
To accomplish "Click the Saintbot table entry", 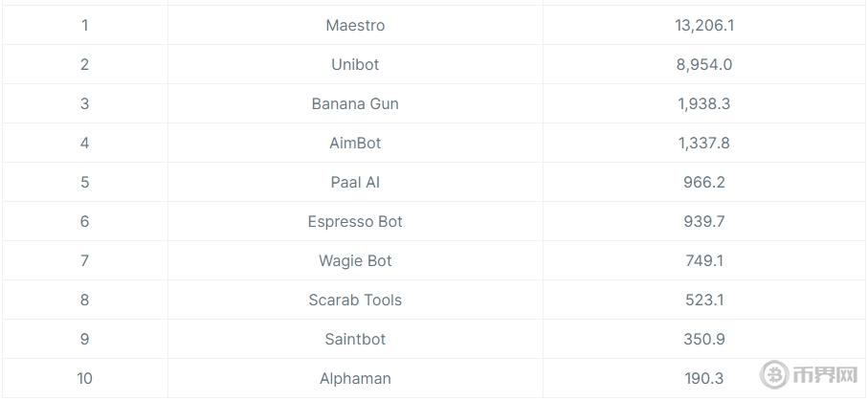I will (x=355, y=340).
